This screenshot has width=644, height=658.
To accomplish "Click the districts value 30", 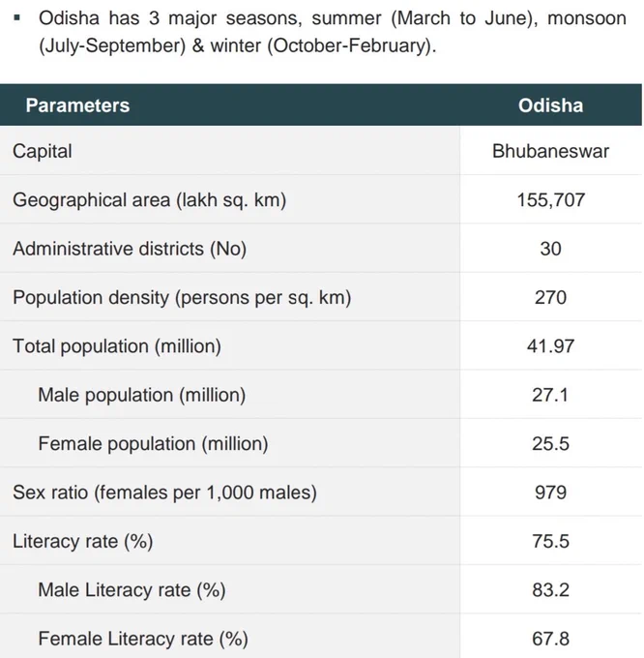I will pyautogui.click(x=550, y=249).
